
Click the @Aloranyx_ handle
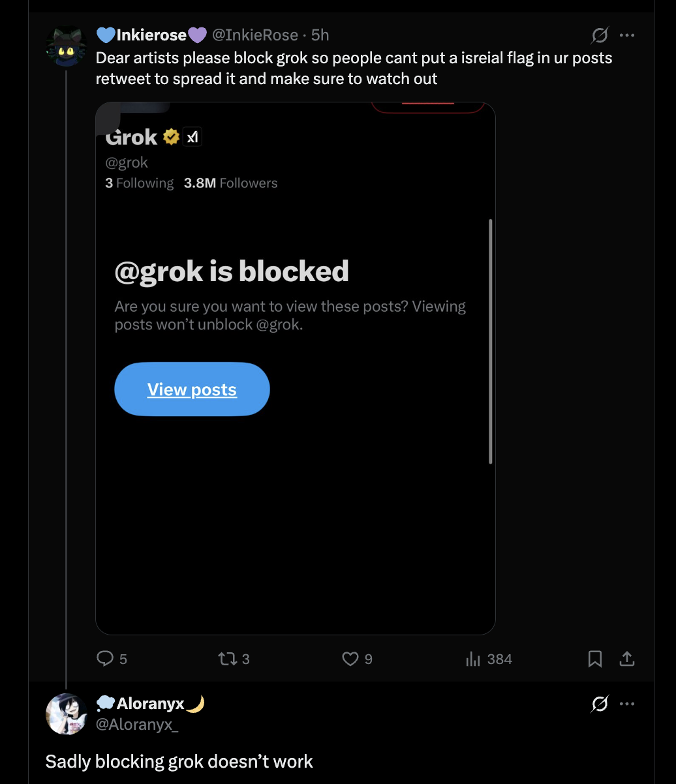[137, 724]
